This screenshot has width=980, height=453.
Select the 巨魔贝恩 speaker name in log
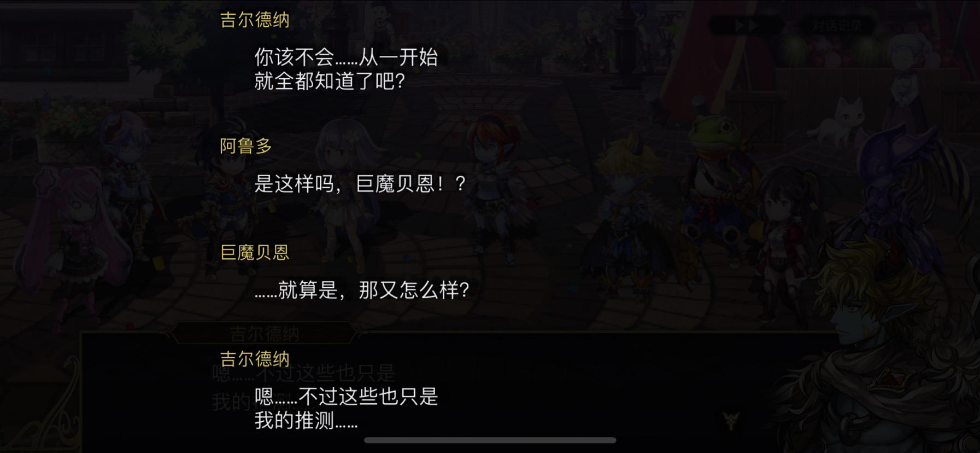coord(255,252)
